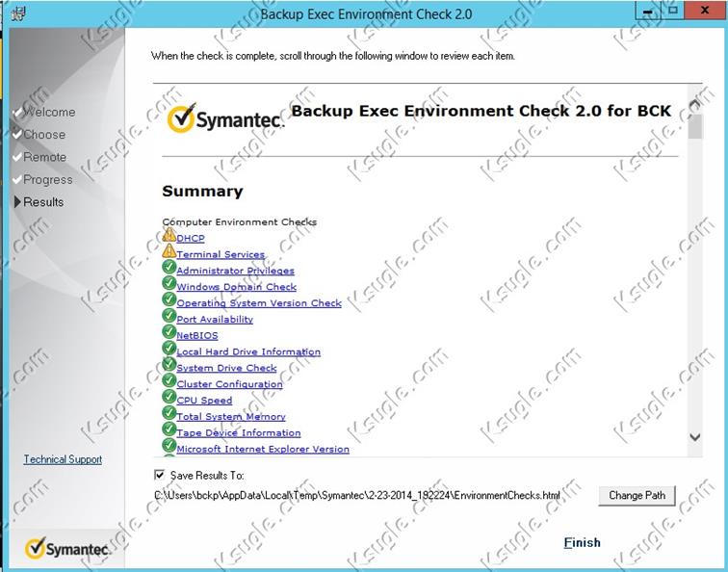
Task: Minimize the Environment Check window
Action: pos(648,11)
